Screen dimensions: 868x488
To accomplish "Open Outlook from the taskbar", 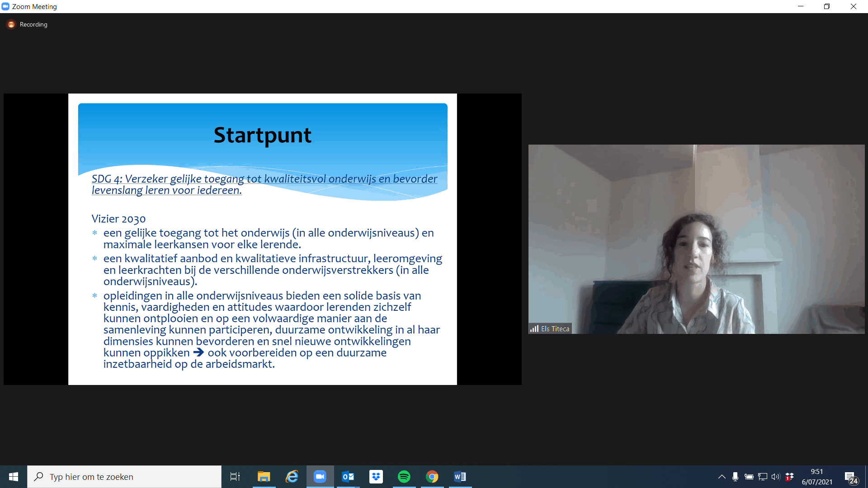I will coord(348,477).
